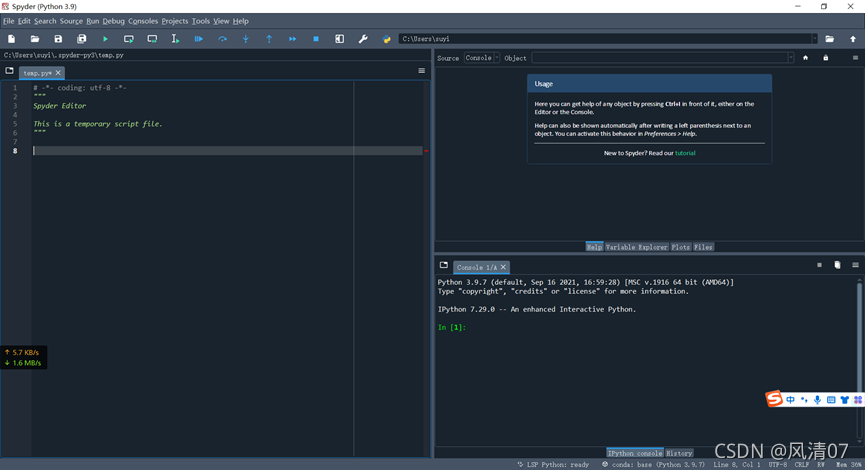Image resolution: width=865 pixels, height=470 pixels.
Task: Select the IPython console tab
Action: (x=634, y=453)
